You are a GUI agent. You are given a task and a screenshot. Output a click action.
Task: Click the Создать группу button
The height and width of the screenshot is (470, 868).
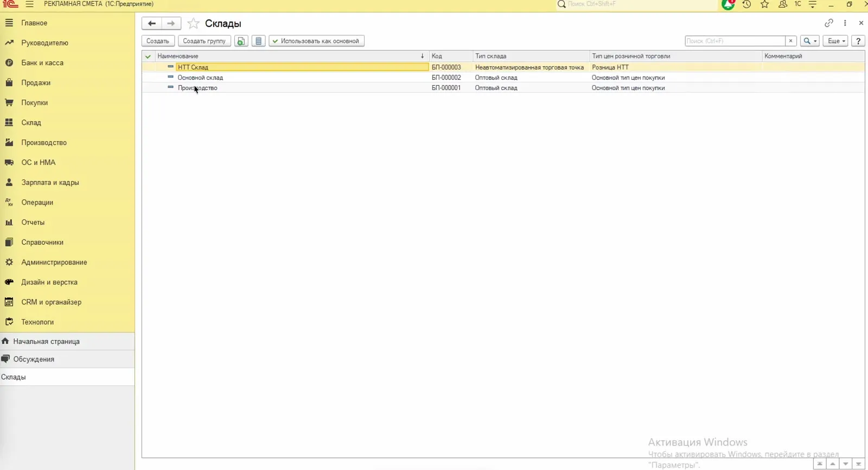coord(204,41)
